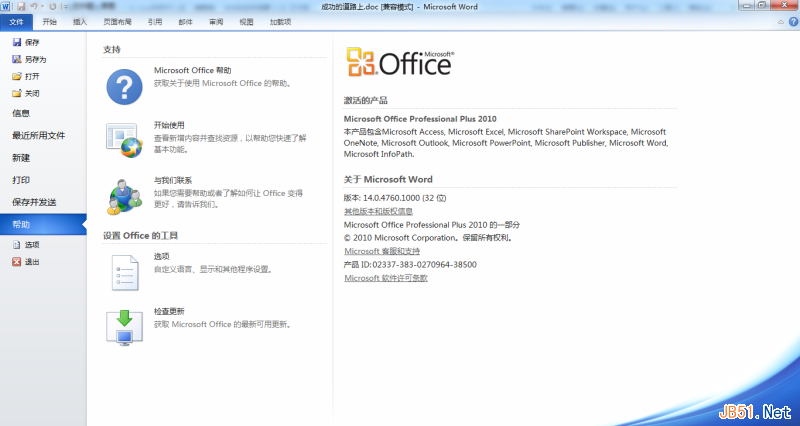Click the Undo arrow in title bar
Image resolution: width=800 pixels, height=426 pixels.
tap(33, 7)
